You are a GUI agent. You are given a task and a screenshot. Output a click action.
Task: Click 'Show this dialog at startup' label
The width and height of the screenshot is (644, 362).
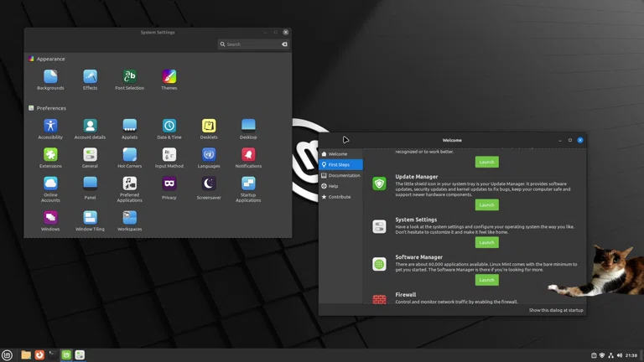pos(556,310)
